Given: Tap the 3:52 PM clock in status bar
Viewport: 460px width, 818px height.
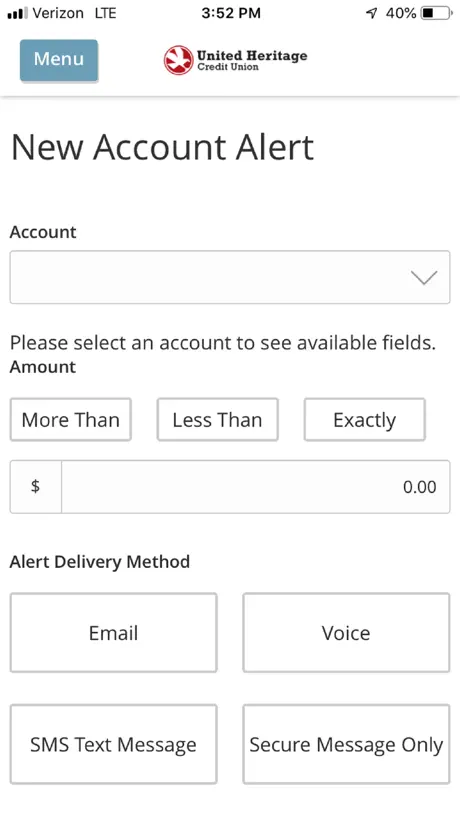Looking at the screenshot, I should (231, 14).
